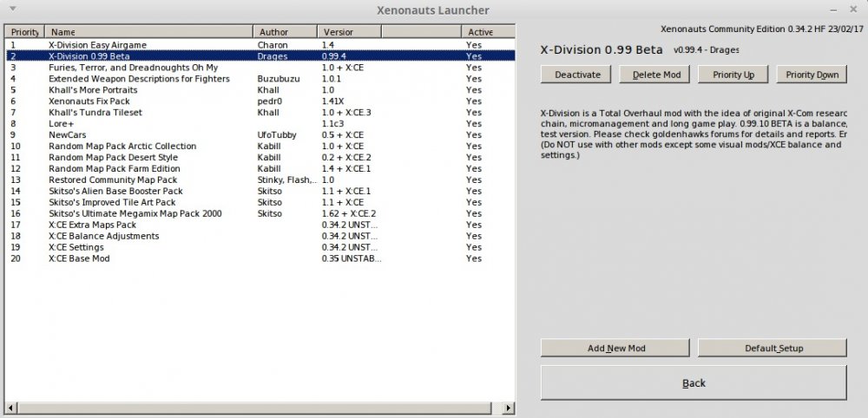Viewport: 868px width, 418px height.
Task: Click the Xenonauts Community Edition version text
Action: (x=763, y=29)
